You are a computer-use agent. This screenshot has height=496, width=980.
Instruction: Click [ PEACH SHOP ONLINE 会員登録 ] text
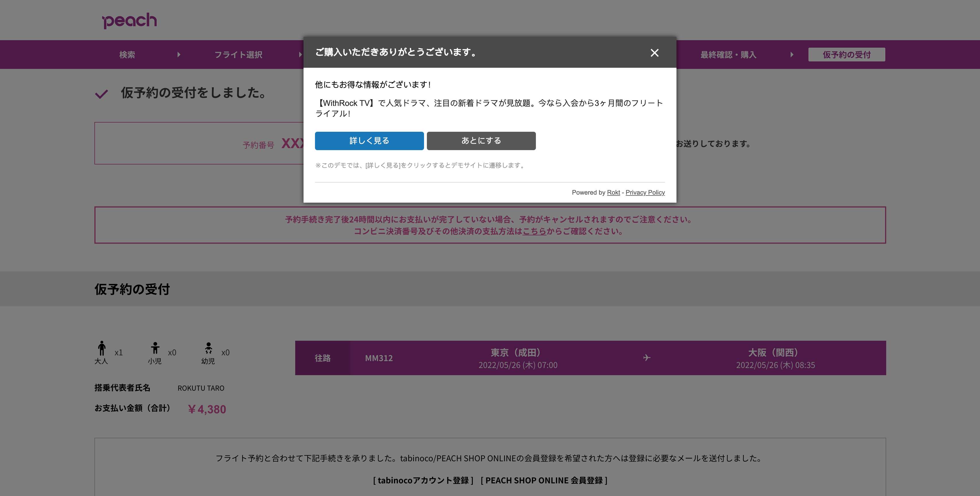(544, 480)
